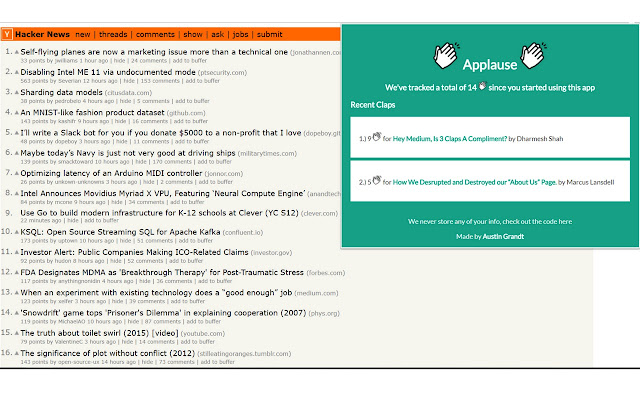Click the 'Applause' title text

[x=490, y=64]
